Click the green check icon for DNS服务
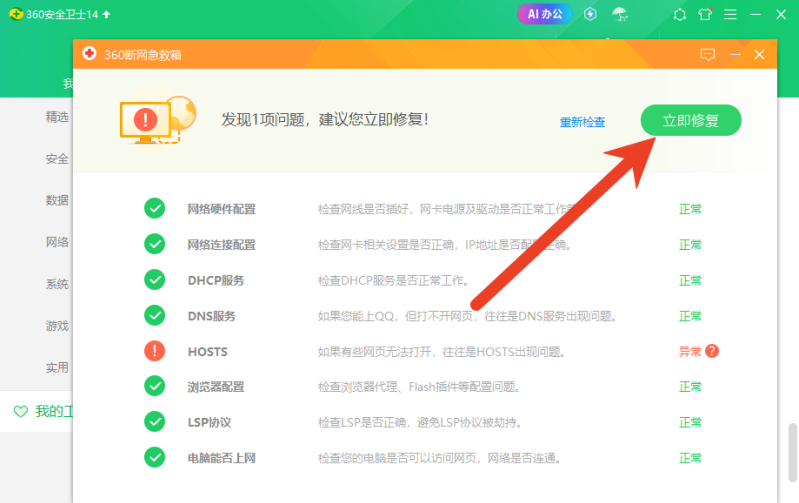Screen dimensions: 799x503 click(x=154, y=315)
